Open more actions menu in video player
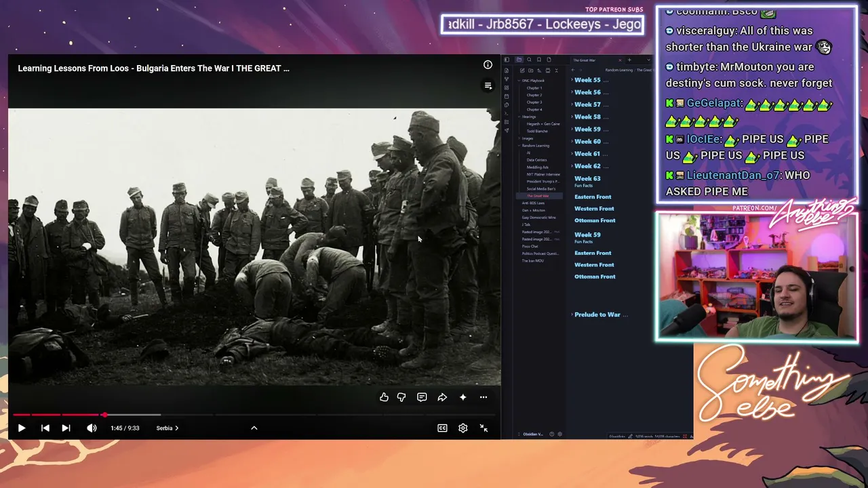Image resolution: width=868 pixels, height=488 pixels. pyautogui.click(x=484, y=397)
